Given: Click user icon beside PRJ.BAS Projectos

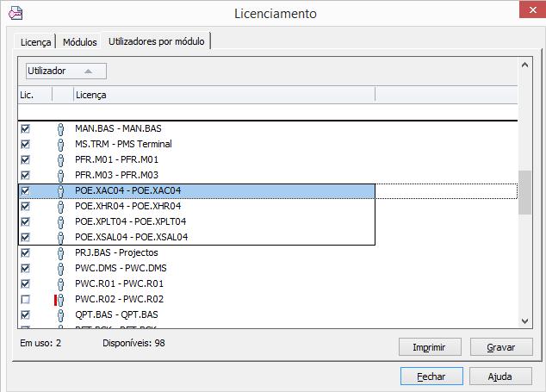Looking at the screenshot, I should pos(61,252).
